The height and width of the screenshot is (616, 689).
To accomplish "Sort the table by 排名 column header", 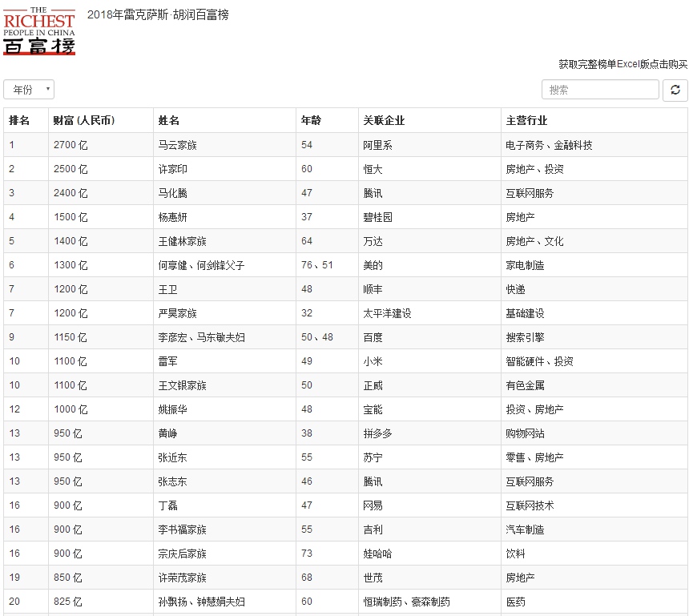I will [x=16, y=119].
